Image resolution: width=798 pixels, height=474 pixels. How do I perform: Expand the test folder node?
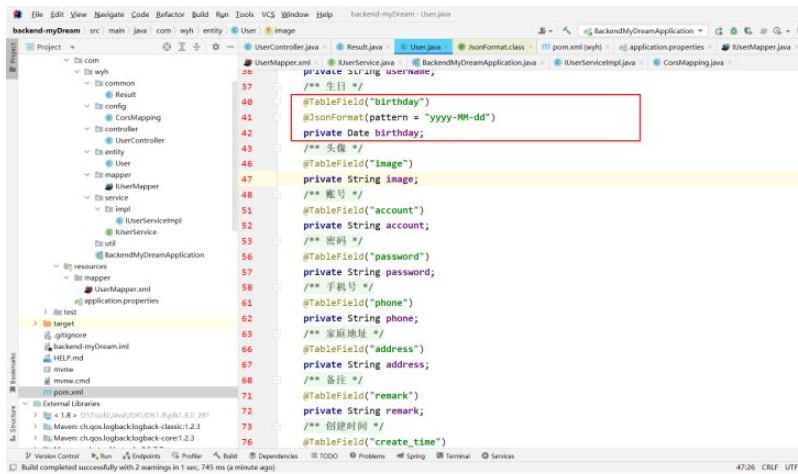tap(46, 312)
